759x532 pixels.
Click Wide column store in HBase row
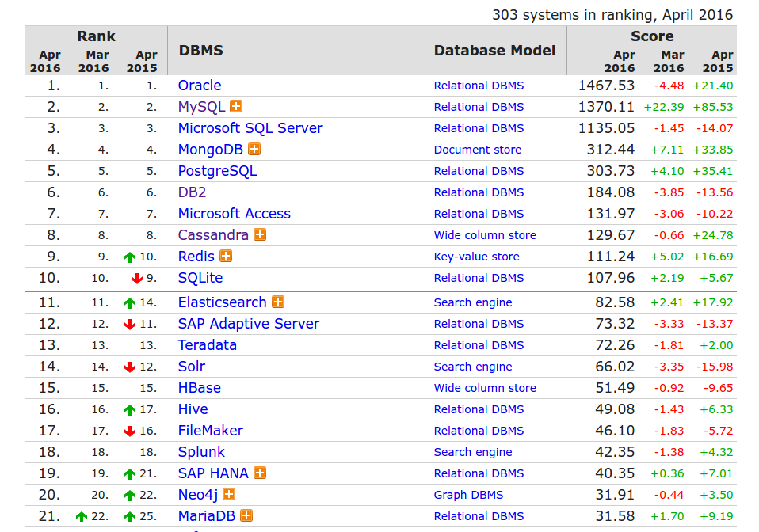tap(485, 388)
